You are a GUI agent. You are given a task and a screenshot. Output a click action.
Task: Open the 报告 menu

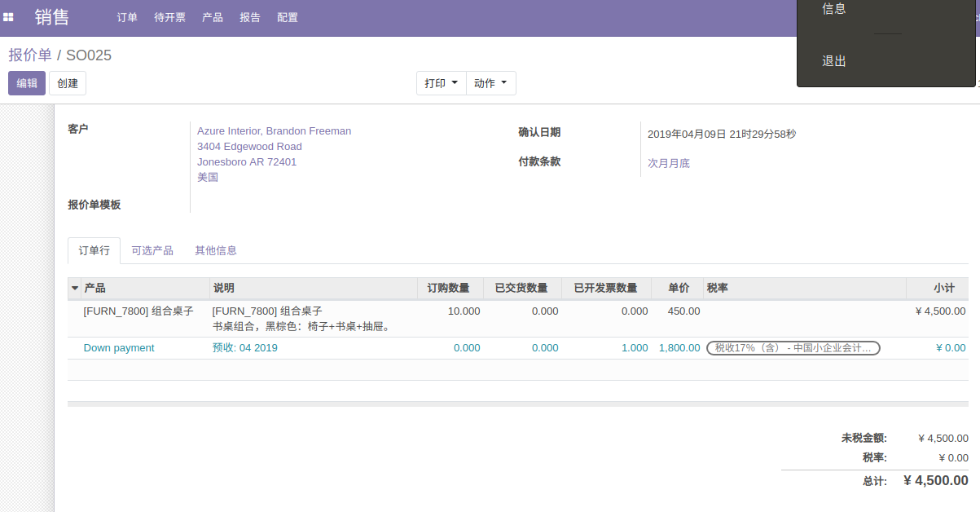(x=250, y=17)
